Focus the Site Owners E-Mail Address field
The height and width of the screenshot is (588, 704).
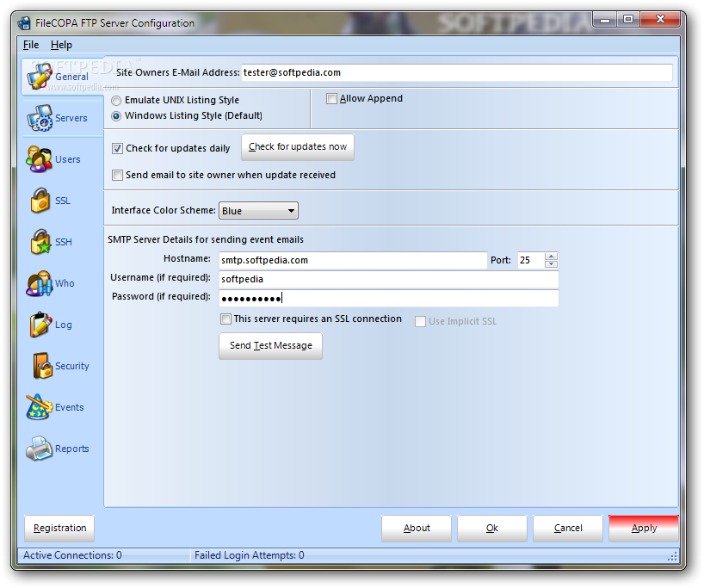tap(457, 73)
